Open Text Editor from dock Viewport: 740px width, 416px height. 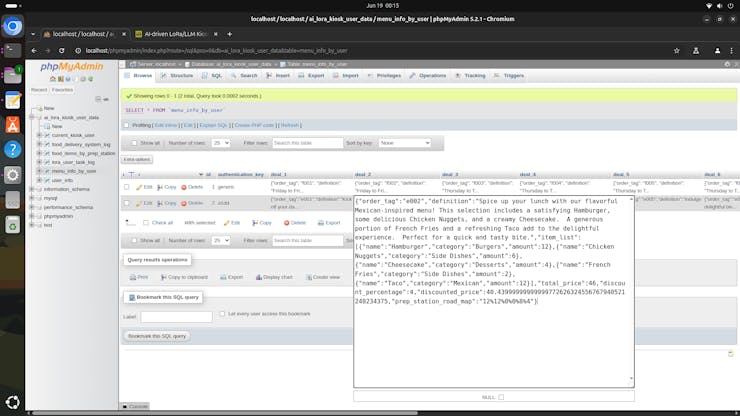pyautogui.click(x=13, y=100)
